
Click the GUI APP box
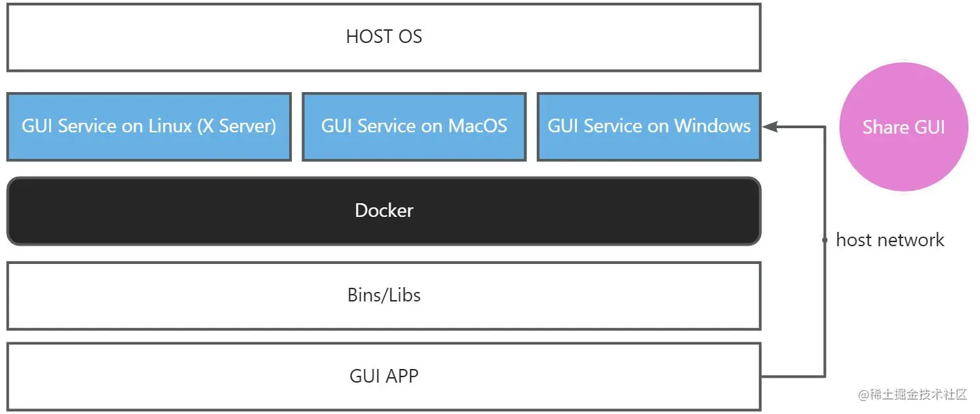(383, 376)
